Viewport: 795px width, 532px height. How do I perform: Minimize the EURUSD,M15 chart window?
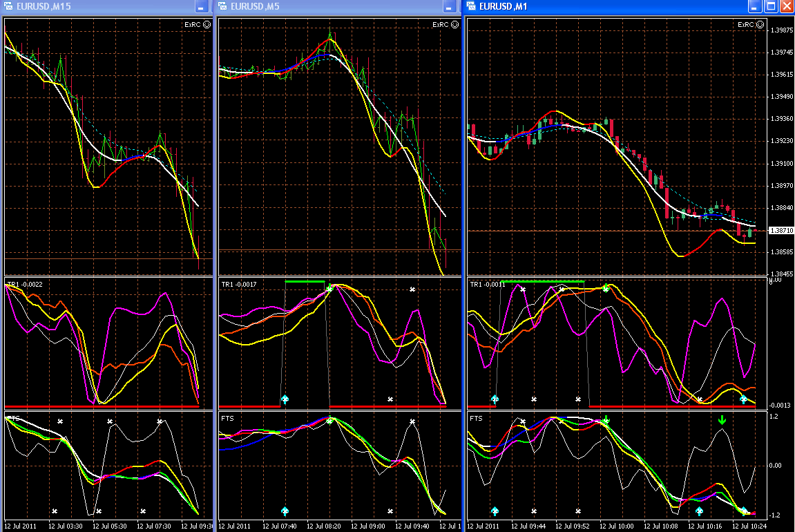pos(201,7)
